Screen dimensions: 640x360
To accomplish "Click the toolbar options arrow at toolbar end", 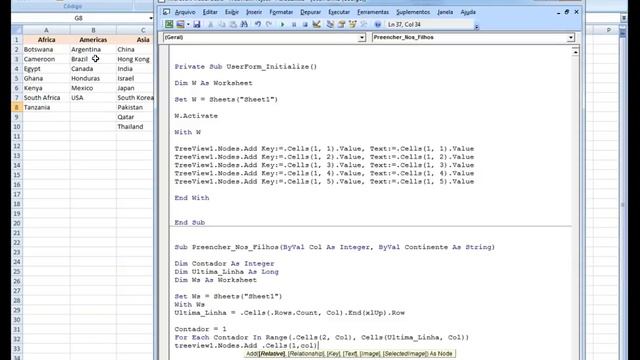I will 476,27.
